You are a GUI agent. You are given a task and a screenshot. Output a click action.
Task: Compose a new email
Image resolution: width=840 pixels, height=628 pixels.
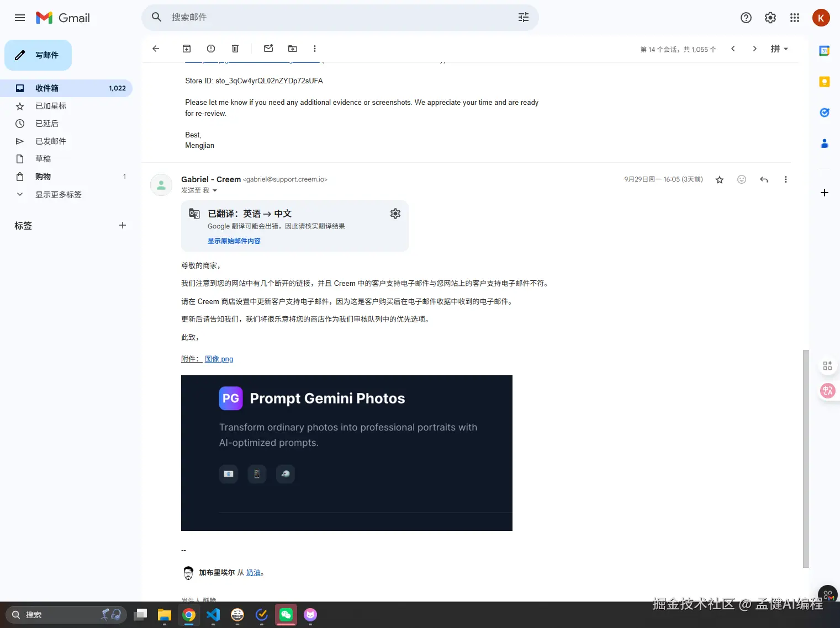(38, 55)
